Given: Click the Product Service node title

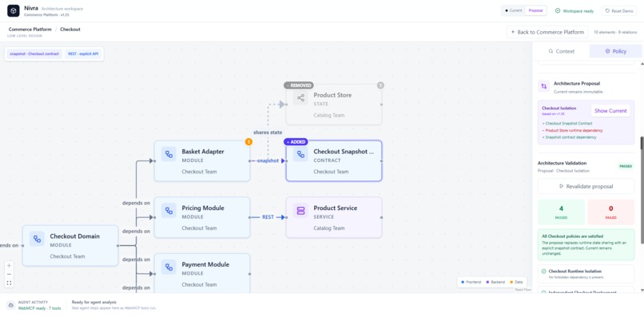Looking at the screenshot, I should [335, 208].
